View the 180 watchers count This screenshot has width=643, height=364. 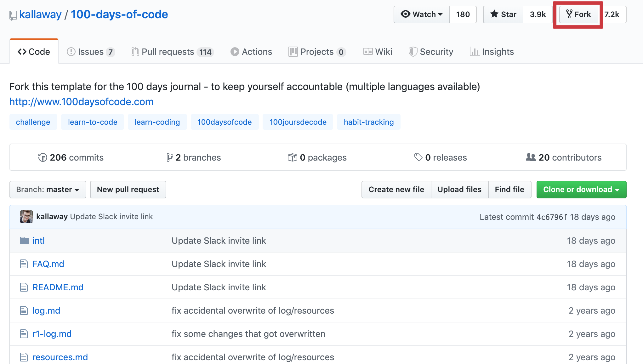(463, 14)
